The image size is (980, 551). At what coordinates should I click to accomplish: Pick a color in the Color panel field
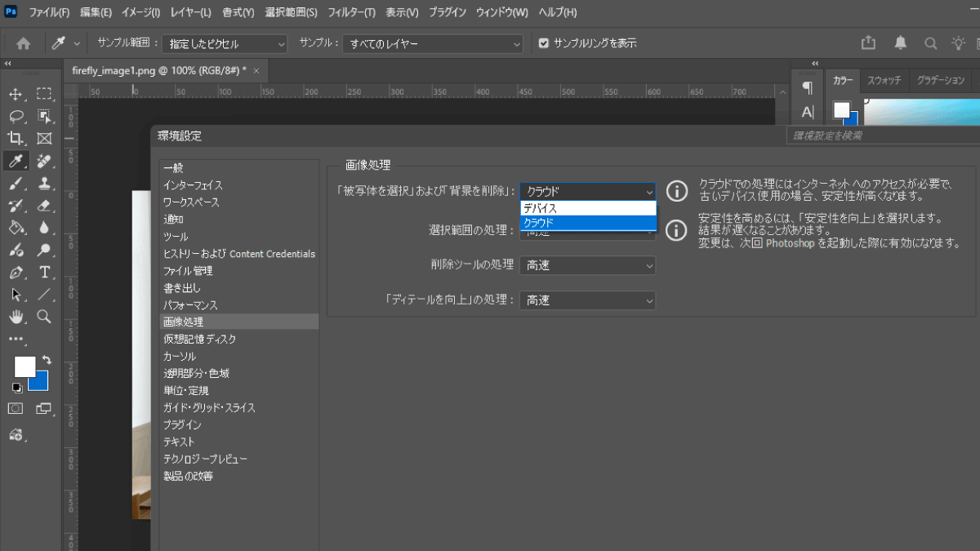pyautogui.click(x=923, y=113)
